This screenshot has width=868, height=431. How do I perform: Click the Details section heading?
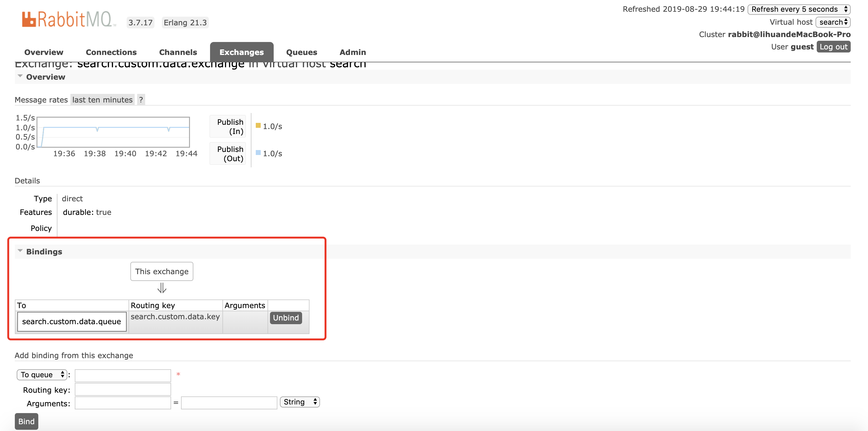27,181
